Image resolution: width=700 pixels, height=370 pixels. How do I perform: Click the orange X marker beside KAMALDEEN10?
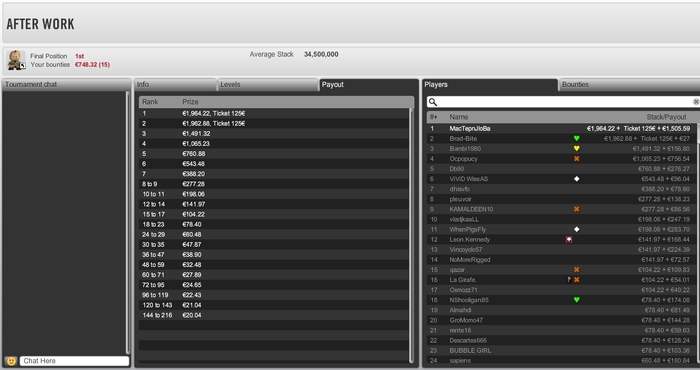pyautogui.click(x=576, y=209)
